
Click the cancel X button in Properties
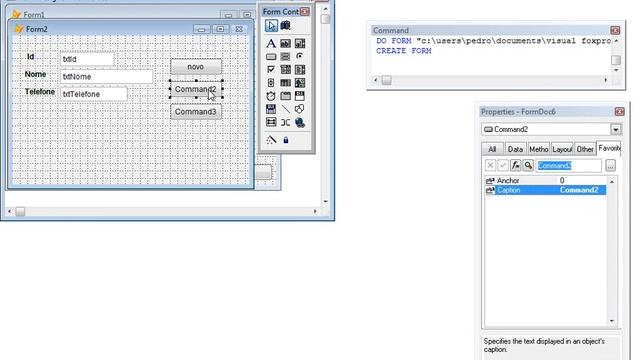[490, 165]
